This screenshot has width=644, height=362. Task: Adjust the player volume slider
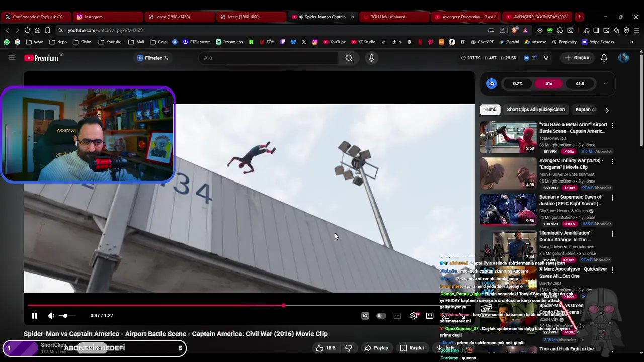coord(68,316)
